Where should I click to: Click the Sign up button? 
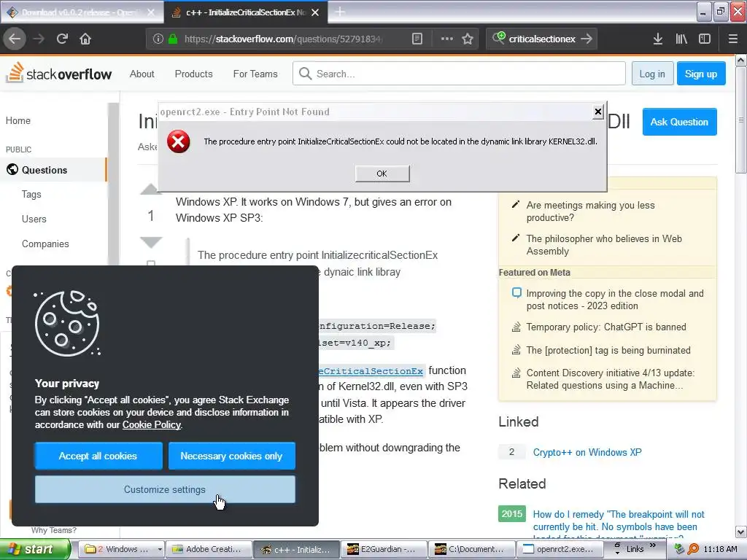701,74
